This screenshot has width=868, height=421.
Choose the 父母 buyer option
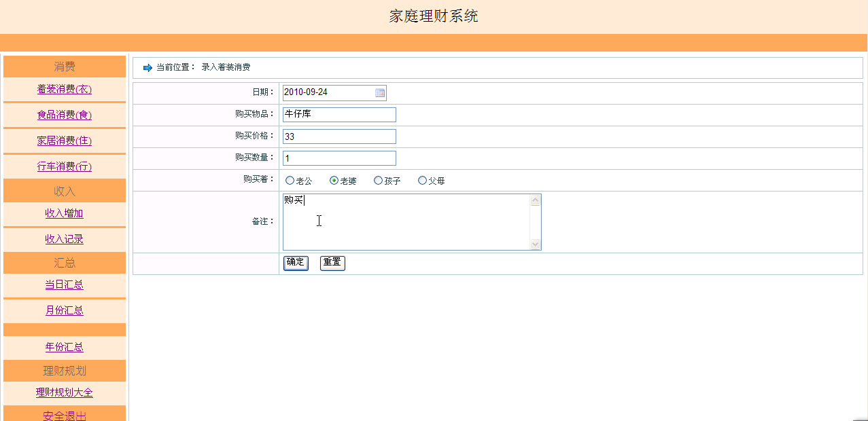coord(423,181)
